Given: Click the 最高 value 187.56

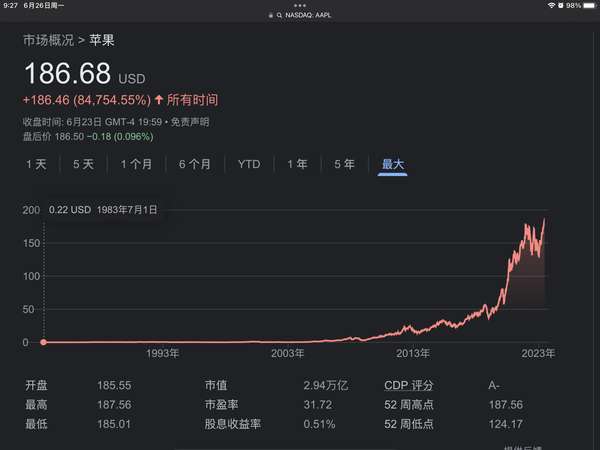Looking at the screenshot, I should 114,404.
